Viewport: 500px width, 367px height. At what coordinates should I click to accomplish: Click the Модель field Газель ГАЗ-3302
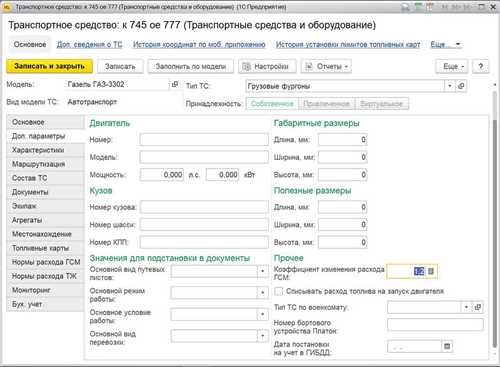pos(117,85)
